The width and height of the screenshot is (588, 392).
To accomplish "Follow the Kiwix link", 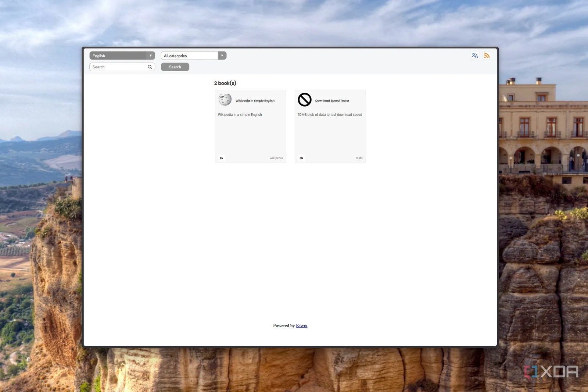I will pos(302,326).
